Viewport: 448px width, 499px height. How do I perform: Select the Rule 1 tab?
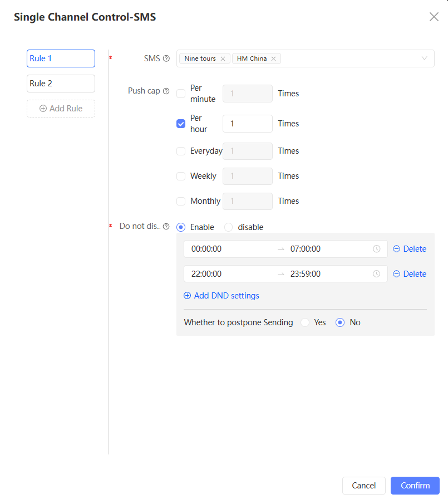tap(61, 58)
